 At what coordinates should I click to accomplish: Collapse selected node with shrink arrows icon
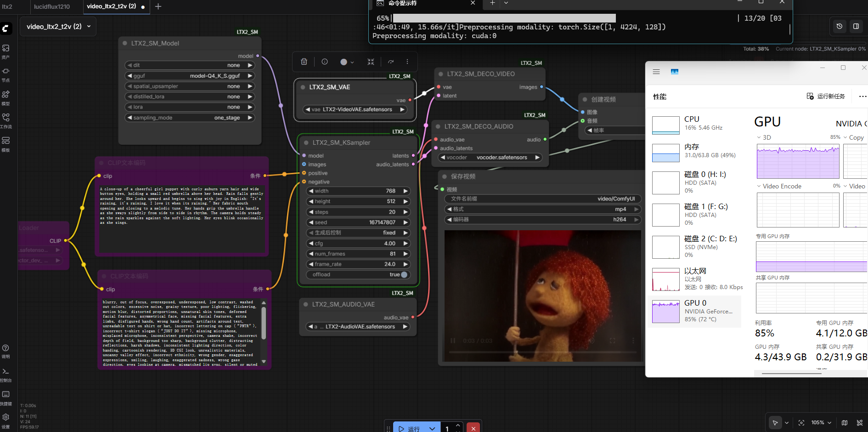pos(371,62)
